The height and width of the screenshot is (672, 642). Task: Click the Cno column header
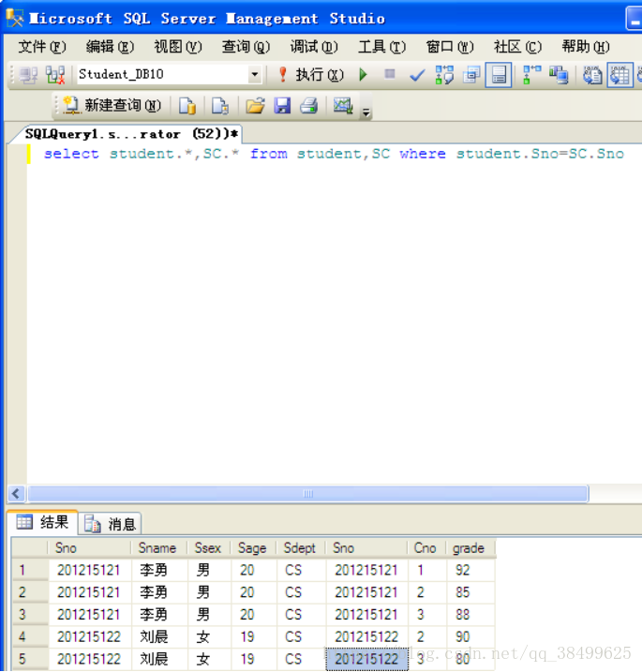click(426, 548)
